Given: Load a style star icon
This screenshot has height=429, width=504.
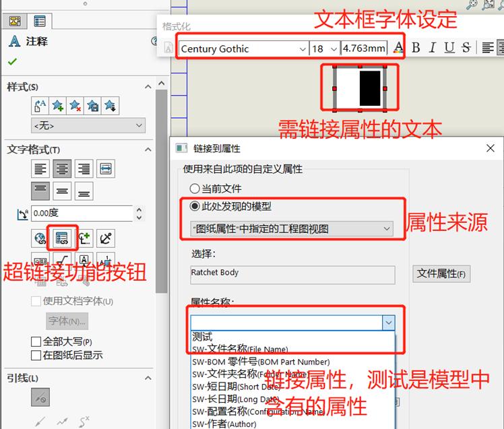Looking at the screenshot, I should point(110,106).
